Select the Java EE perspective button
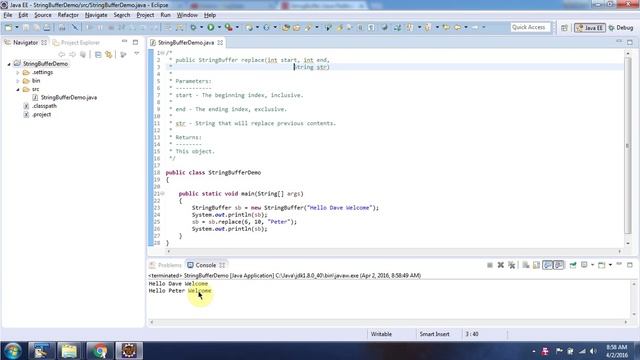The width and height of the screenshot is (640, 360). point(589,28)
